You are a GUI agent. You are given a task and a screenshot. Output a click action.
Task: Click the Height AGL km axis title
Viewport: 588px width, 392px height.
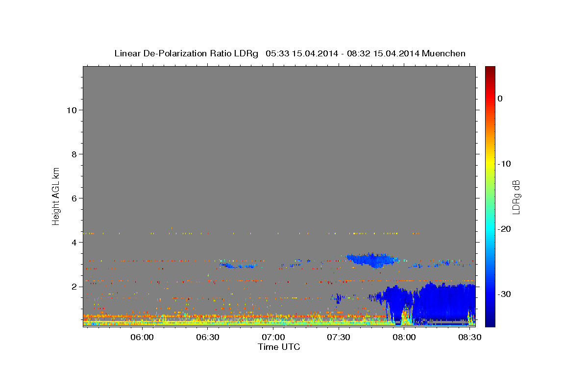pos(56,196)
